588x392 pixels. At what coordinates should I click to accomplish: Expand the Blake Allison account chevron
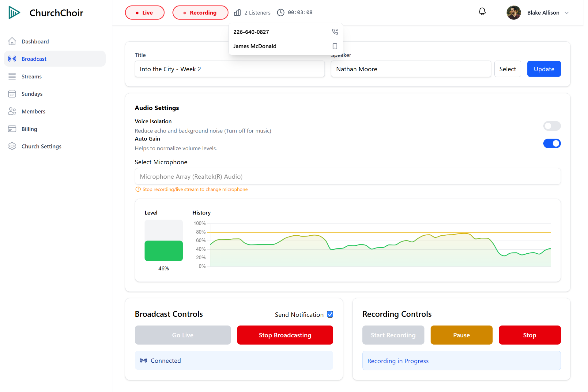[x=567, y=13]
